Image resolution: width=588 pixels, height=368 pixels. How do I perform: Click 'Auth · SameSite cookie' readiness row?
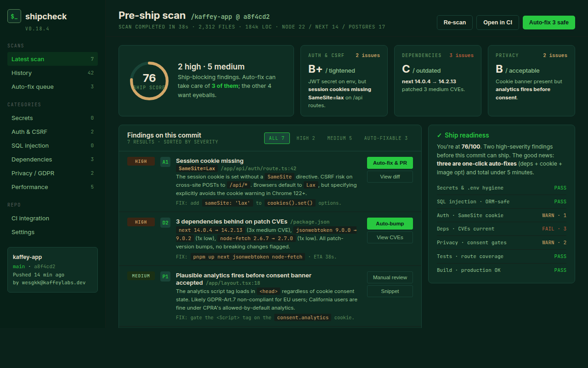click(502, 215)
